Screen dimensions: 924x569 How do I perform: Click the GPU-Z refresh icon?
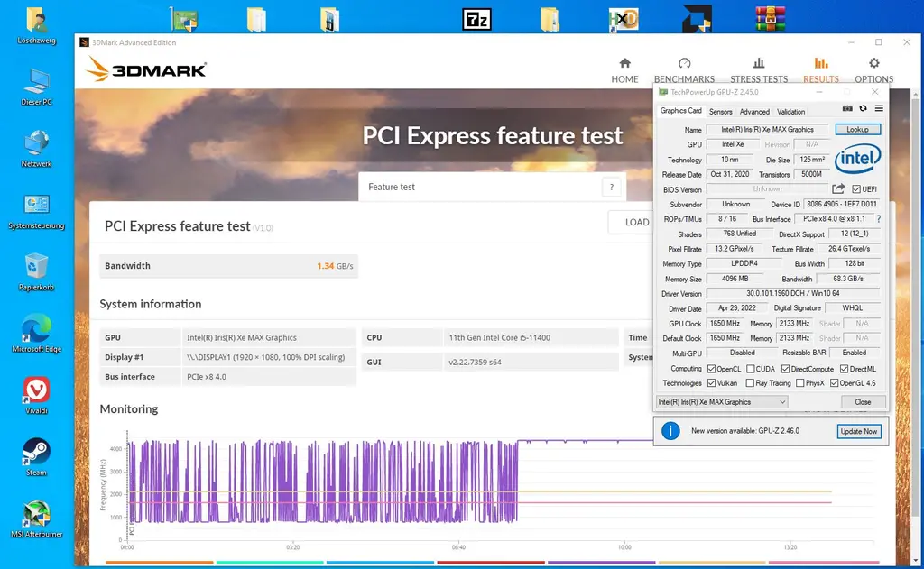point(863,108)
